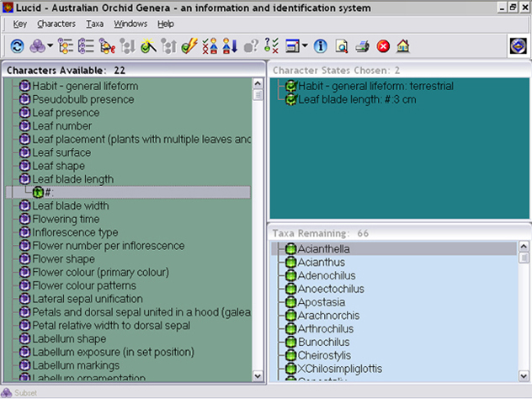Click the Characters Available scrollbar up arrow
Image resolution: width=532 pixels, height=399 pixels.
click(x=258, y=83)
